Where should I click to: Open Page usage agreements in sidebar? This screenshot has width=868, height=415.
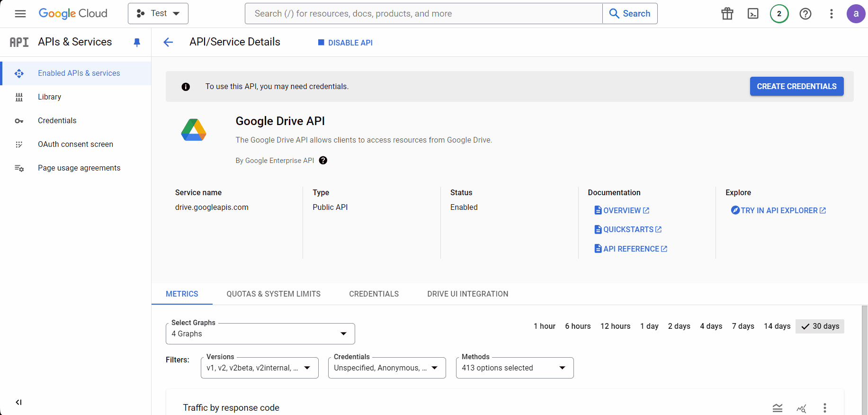[76, 168]
